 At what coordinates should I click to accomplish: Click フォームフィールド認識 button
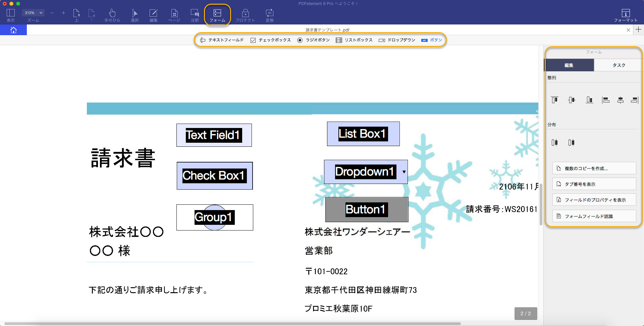coord(594,216)
